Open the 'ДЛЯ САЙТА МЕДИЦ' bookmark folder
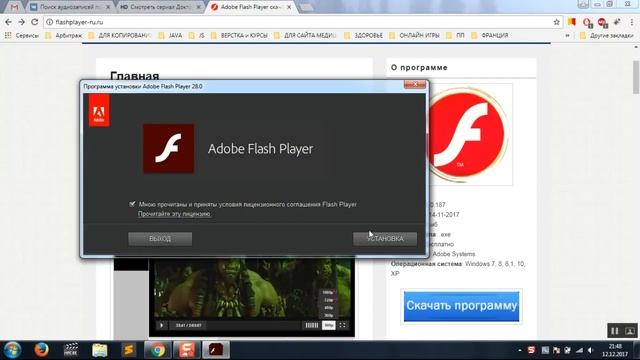The height and width of the screenshot is (360, 640). (x=305, y=36)
